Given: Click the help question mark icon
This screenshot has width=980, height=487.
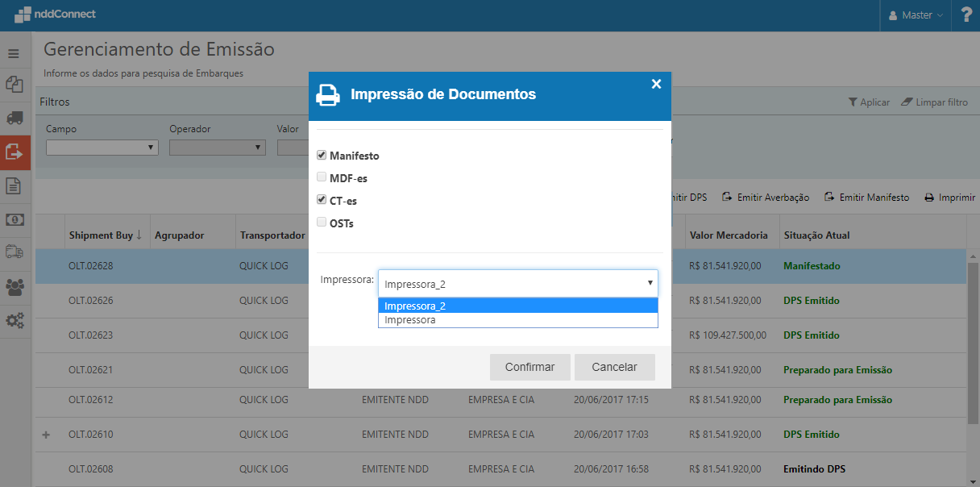Looking at the screenshot, I should (966, 15).
